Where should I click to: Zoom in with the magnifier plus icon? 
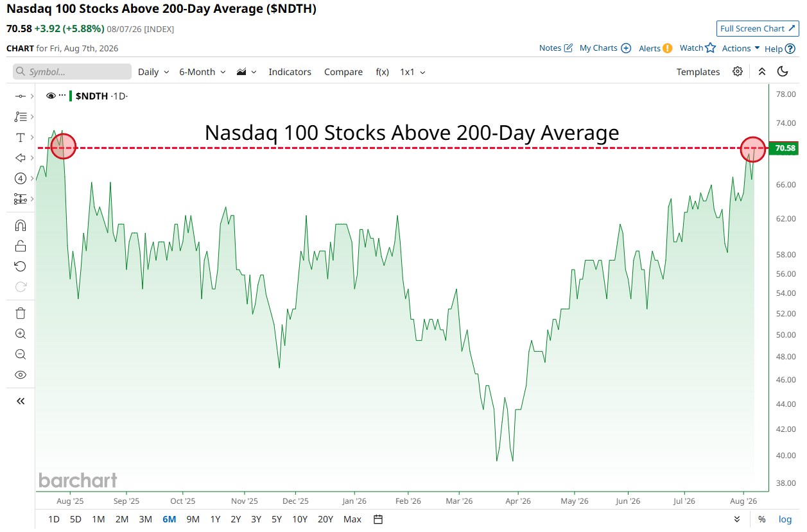coord(21,334)
